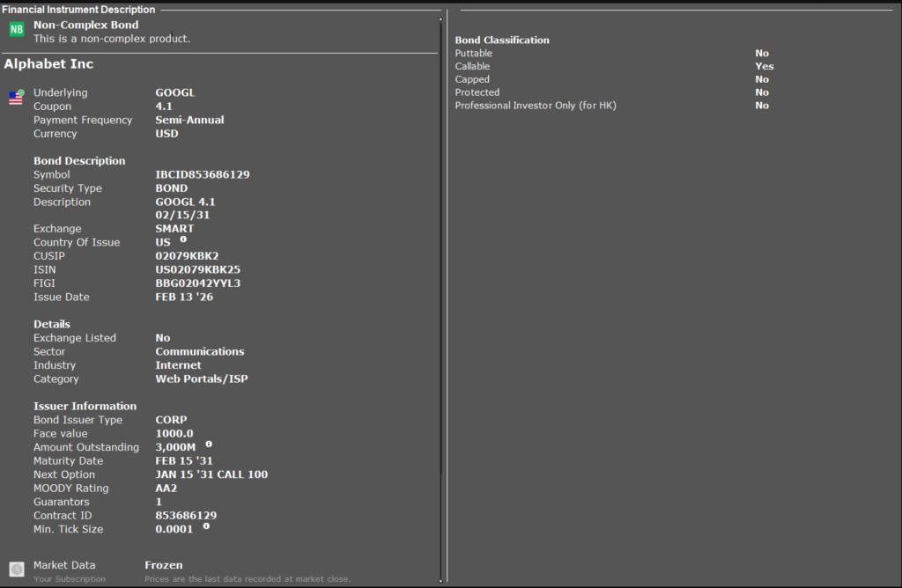The width and height of the screenshot is (902, 588).
Task: Click the info icon beside Amount Outstanding
Action: (209, 444)
